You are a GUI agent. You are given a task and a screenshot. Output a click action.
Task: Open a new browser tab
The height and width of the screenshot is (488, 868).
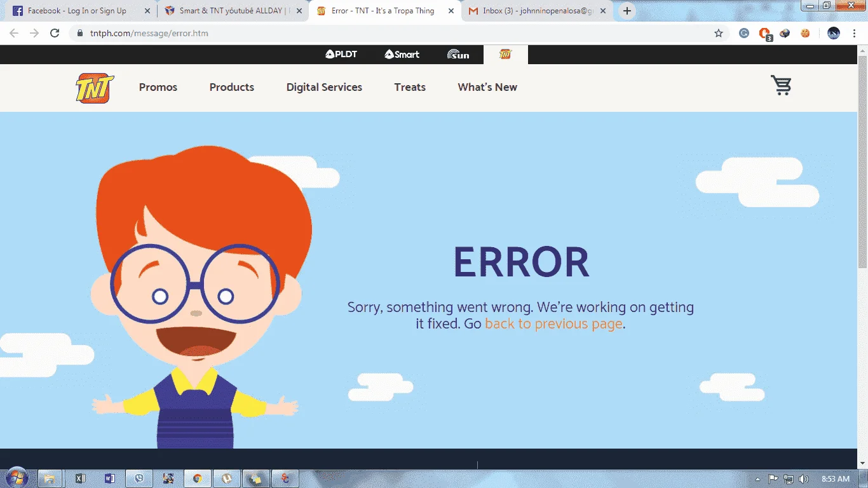(627, 11)
